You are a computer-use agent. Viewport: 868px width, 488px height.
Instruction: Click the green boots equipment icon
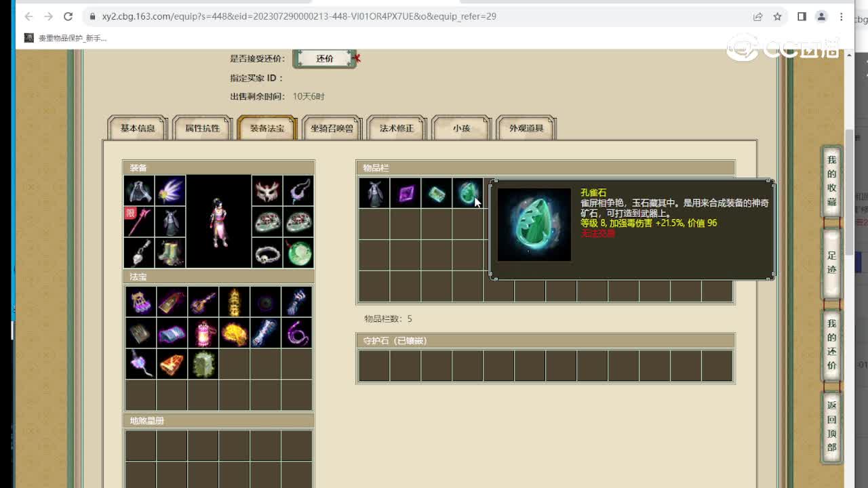coord(170,253)
